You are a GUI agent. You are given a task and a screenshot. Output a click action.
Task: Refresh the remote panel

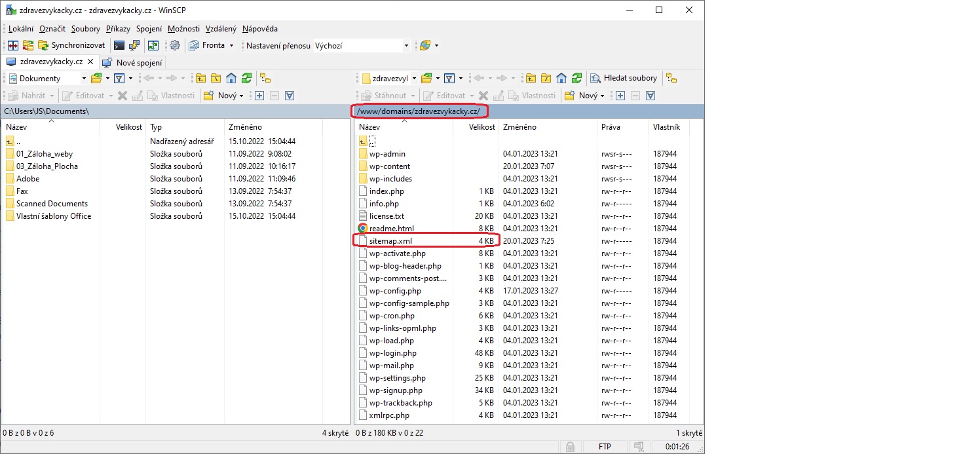tap(576, 78)
